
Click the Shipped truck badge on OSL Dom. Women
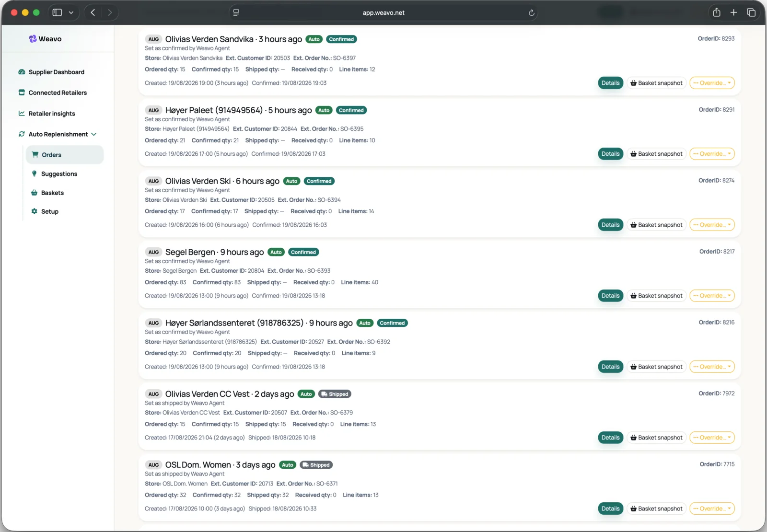[316, 465]
